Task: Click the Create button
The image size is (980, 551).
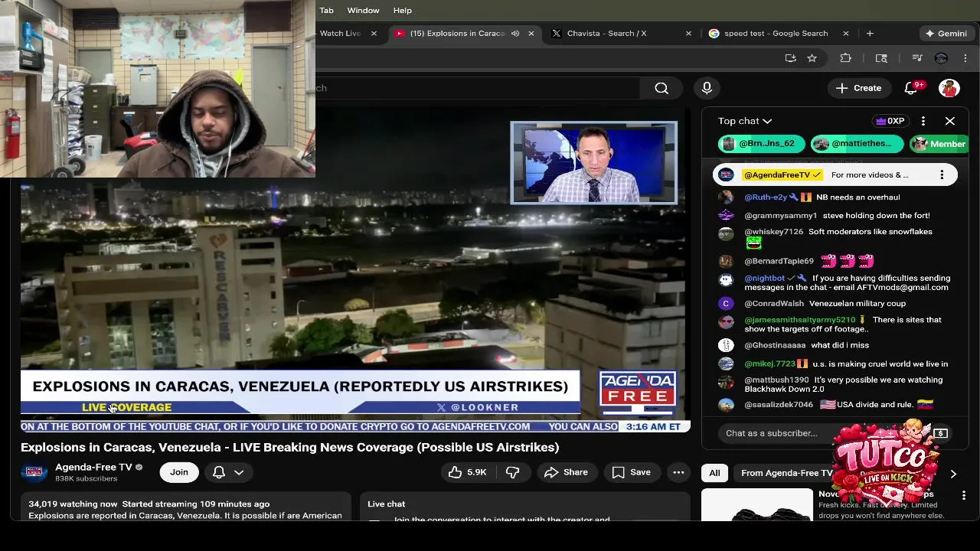Action: pos(859,88)
